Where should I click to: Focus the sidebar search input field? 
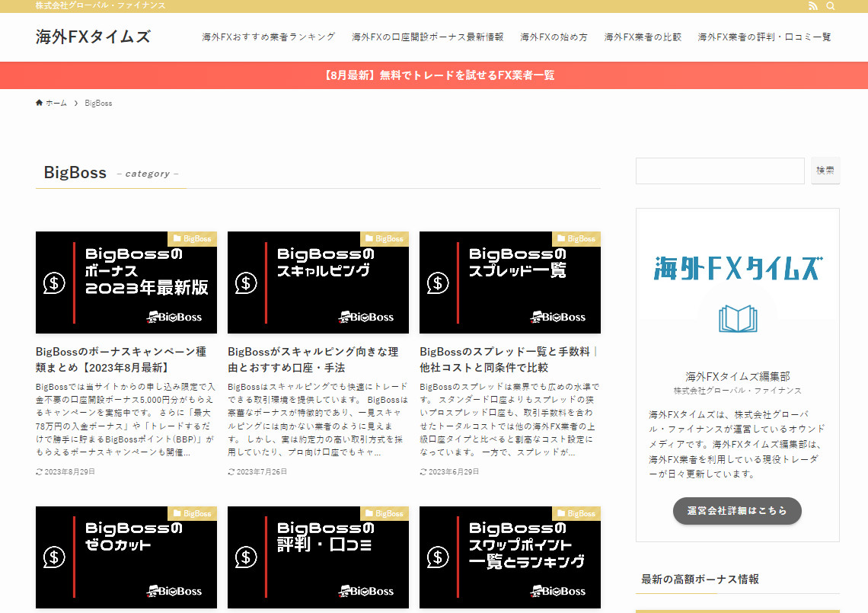(x=720, y=171)
